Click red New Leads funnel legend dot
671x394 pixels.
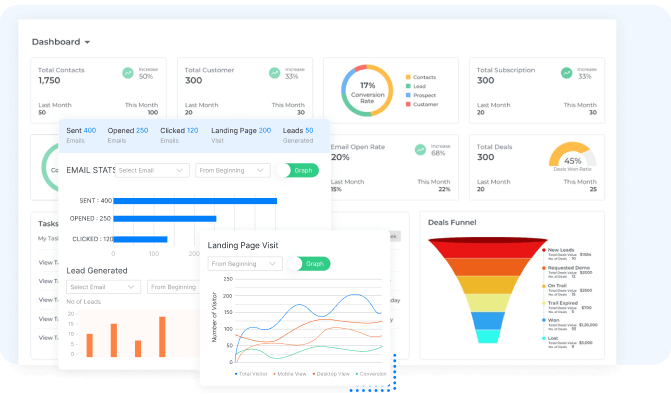coord(544,250)
